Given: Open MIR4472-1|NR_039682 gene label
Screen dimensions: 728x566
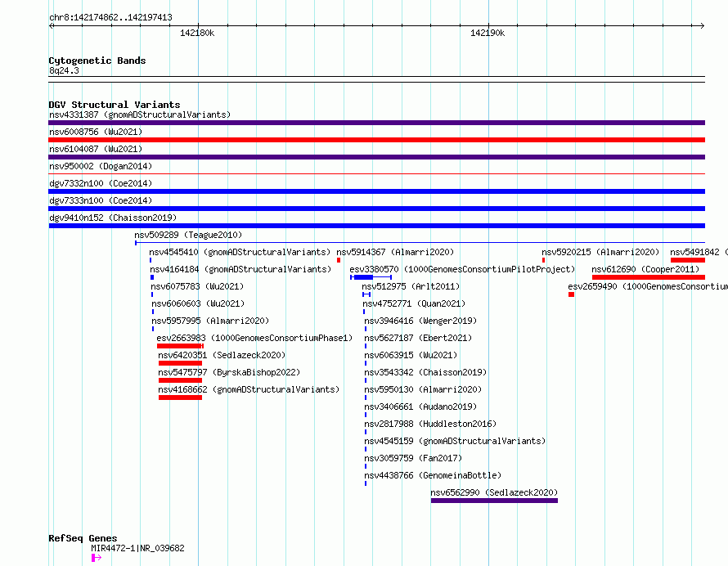Looking at the screenshot, I should (x=138, y=548).
